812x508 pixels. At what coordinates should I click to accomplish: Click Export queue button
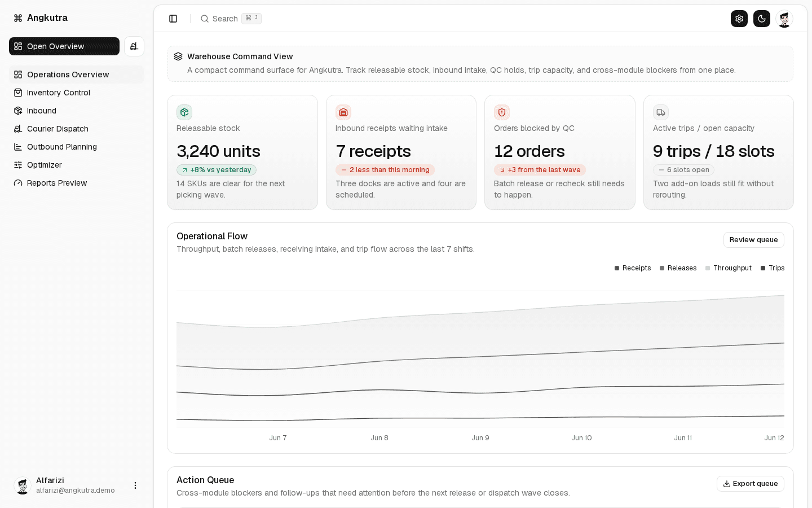coord(750,484)
